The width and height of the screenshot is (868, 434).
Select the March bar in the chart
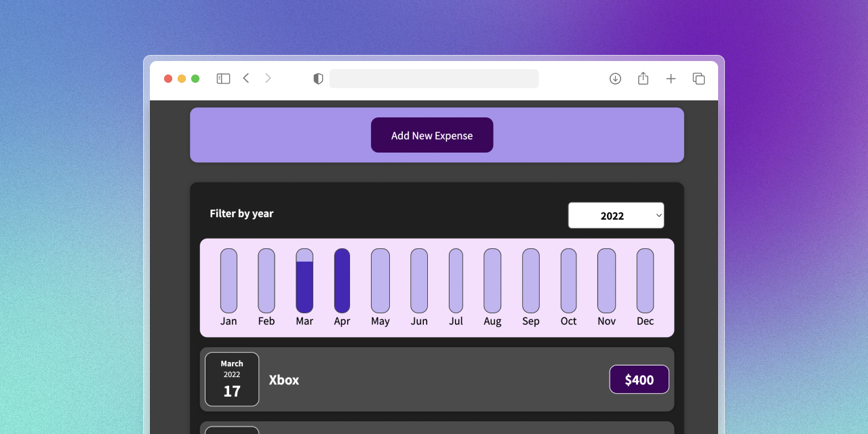tap(304, 281)
